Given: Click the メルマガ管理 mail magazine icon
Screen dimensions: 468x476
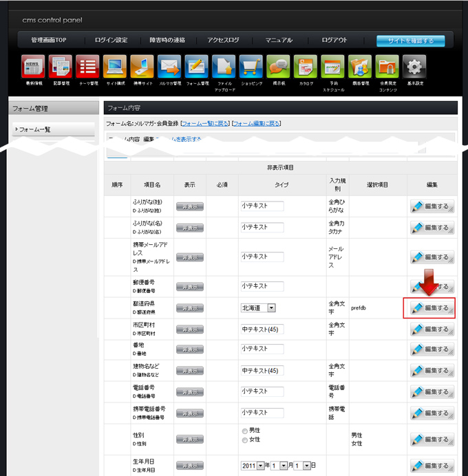Looking at the screenshot, I should point(169,67).
